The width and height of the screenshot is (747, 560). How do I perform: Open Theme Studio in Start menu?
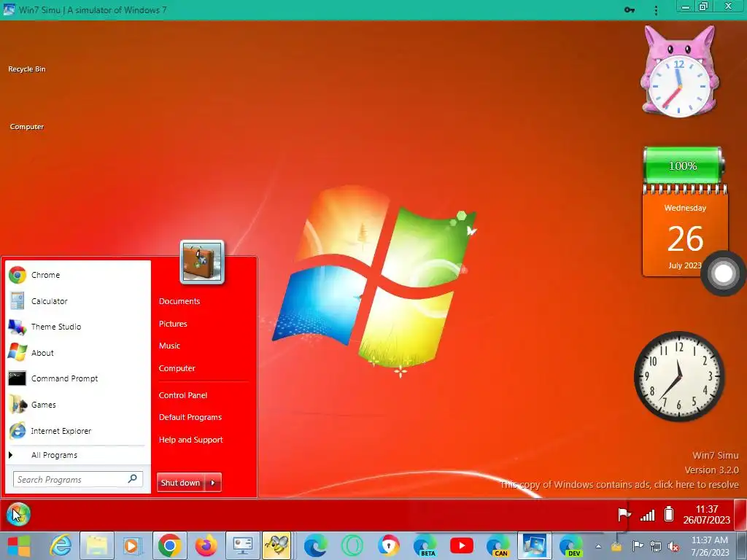point(77,327)
